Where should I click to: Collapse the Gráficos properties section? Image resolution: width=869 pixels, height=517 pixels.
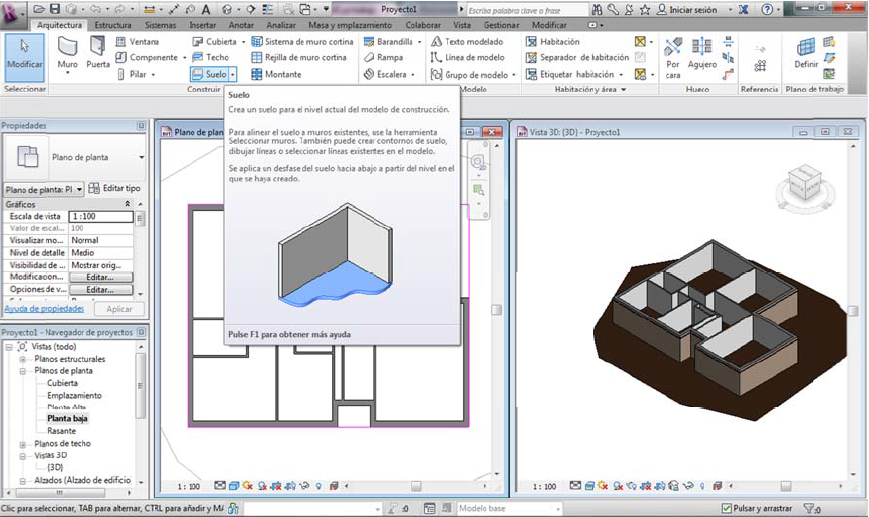pos(127,204)
